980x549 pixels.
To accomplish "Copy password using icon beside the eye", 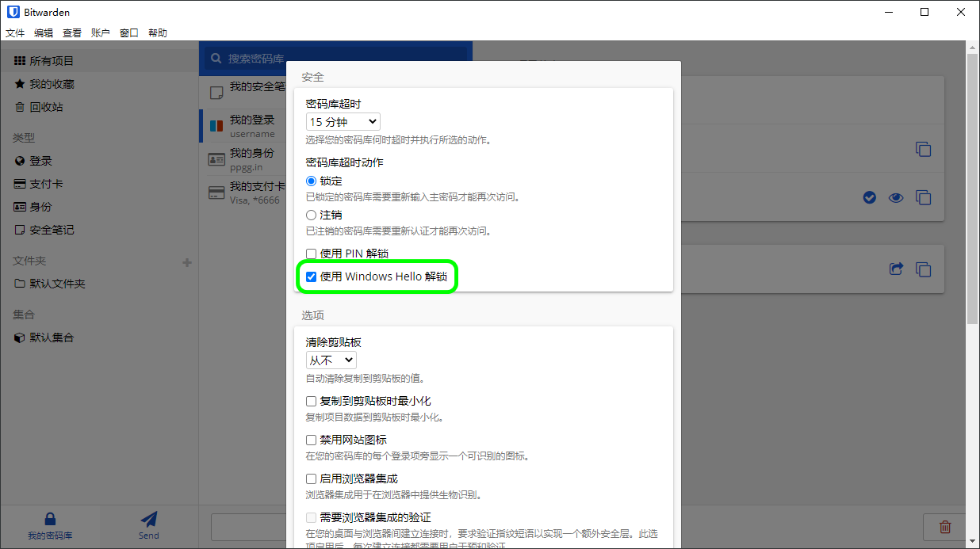I will [x=923, y=197].
